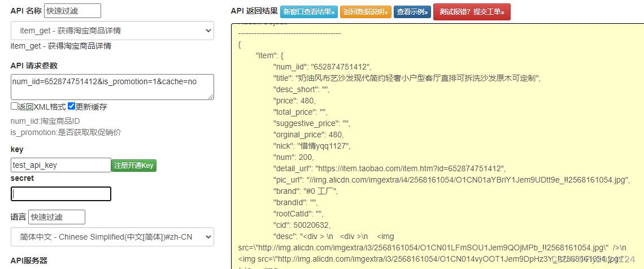Click the pic_url image address line

coord(451,180)
